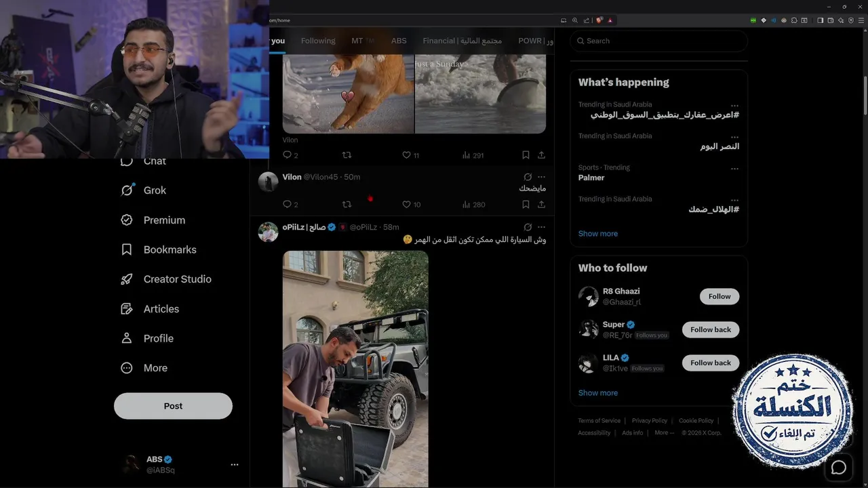Show more Who to follow suggestions
Viewport: 868px width, 488px height.
(598, 393)
